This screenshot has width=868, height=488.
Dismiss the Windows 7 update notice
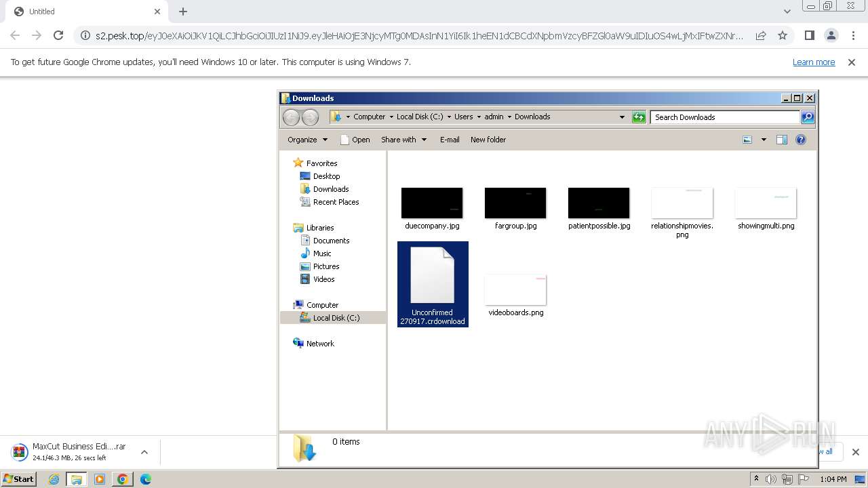click(852, 62)
